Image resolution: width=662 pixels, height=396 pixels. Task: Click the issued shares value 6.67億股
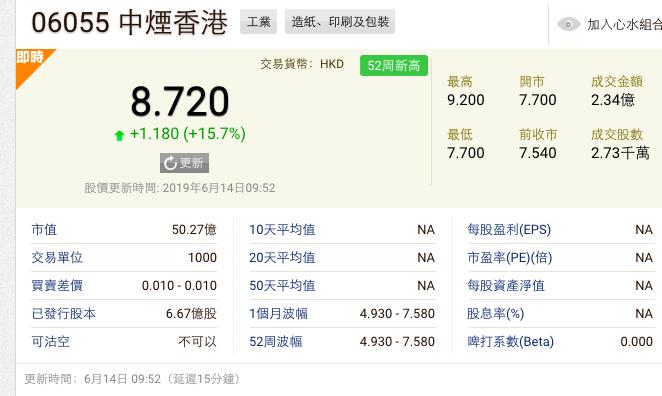(191, 314)
